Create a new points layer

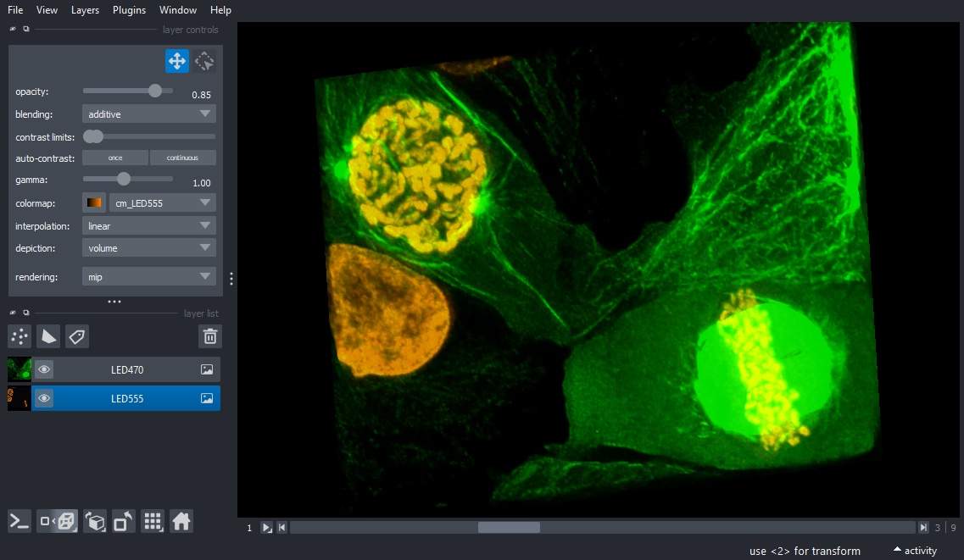tap(19, 336)
